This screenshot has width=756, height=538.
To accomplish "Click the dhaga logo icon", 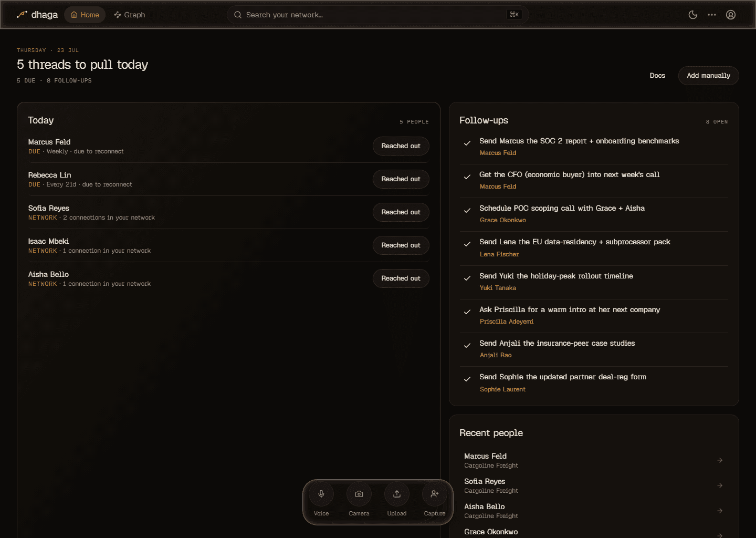I will 22,15.
